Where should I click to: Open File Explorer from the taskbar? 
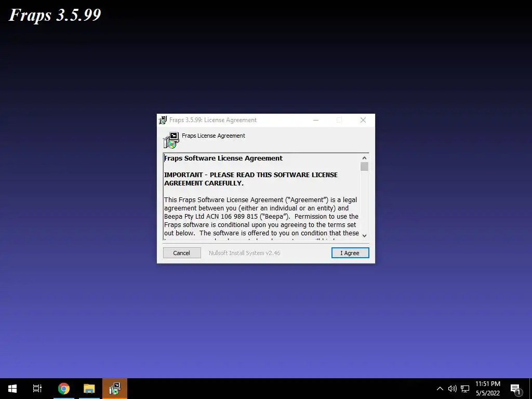[x=89, y=389]
